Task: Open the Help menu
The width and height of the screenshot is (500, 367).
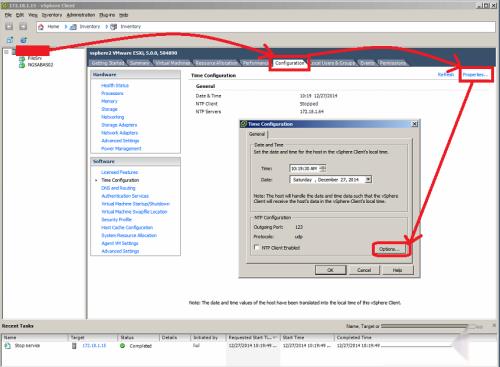Action: tap(124, 15)
